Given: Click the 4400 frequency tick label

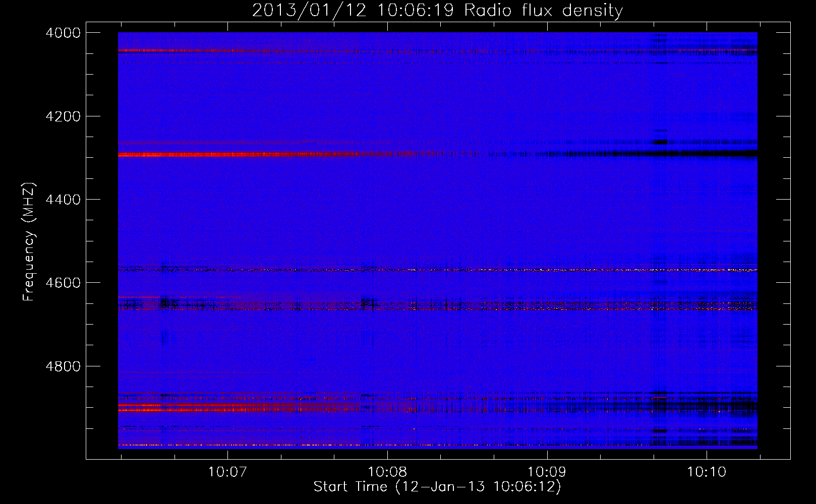Looking at the screenshot, I should (63, 200).
